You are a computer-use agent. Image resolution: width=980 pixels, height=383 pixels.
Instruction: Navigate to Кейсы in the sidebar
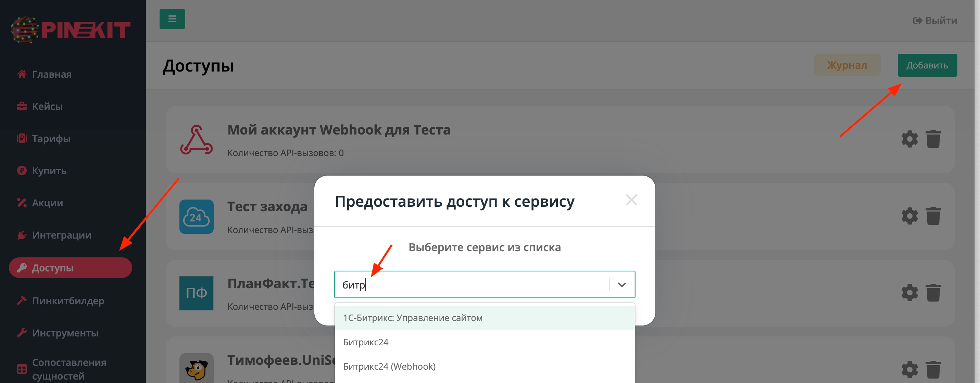click(x=47, y=106)
